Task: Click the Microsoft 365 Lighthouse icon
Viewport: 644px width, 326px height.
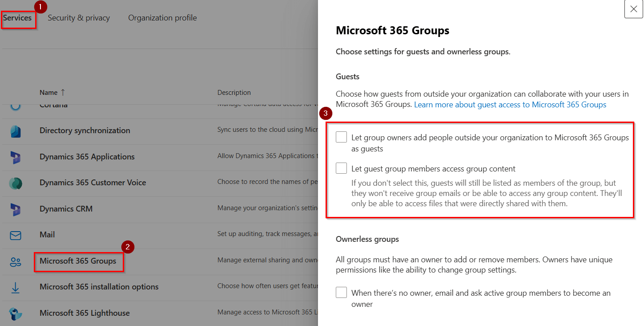Action: pos(16,314)
